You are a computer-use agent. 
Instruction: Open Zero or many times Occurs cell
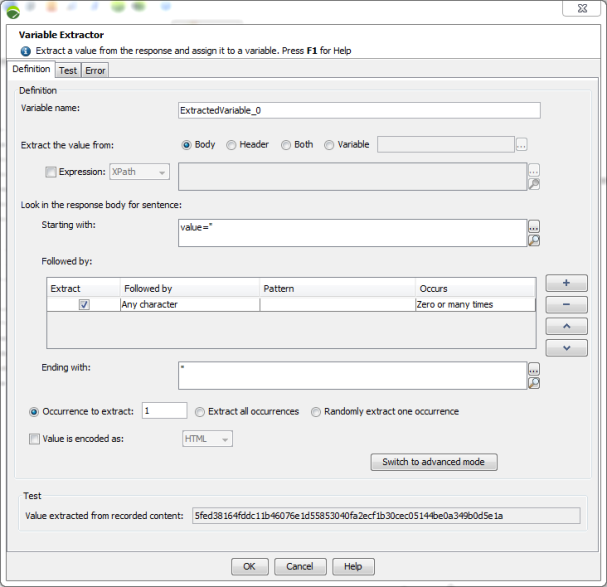tap(475, 305)
